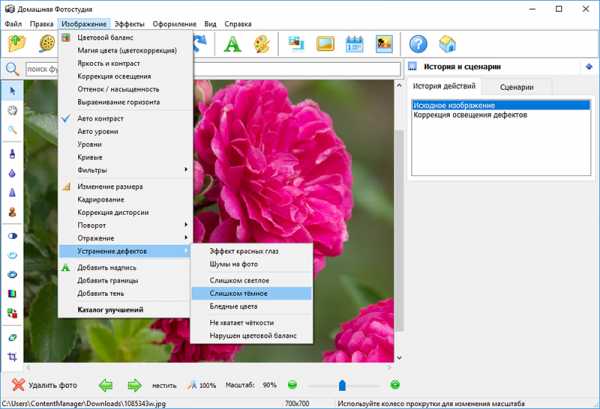This screenshot has height=409, width=600.
Task: Choose Кадрирование from the menu
Action: [126, 199]
